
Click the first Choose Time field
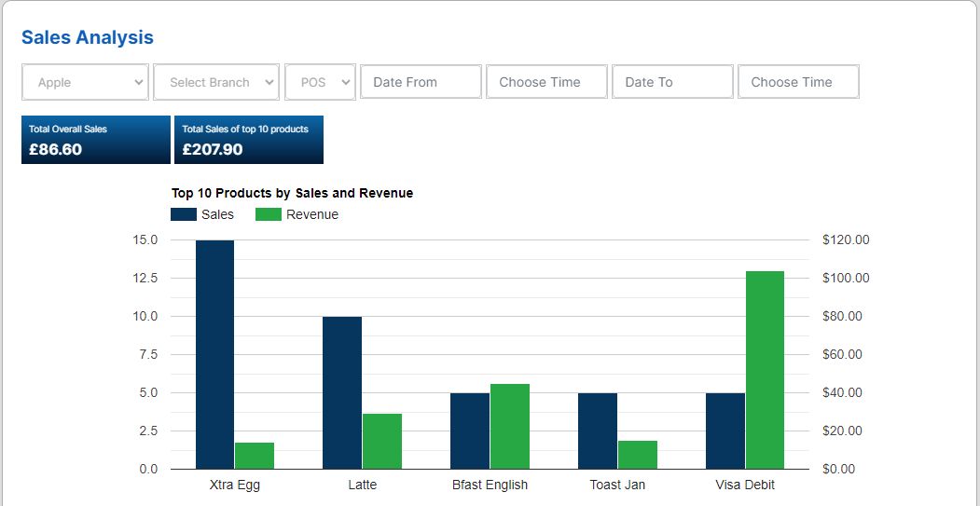tap(546, 82)
